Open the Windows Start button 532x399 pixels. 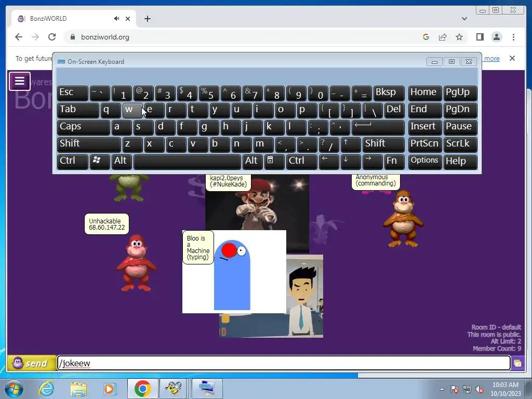pyautogui.click(x=14, y=389)
